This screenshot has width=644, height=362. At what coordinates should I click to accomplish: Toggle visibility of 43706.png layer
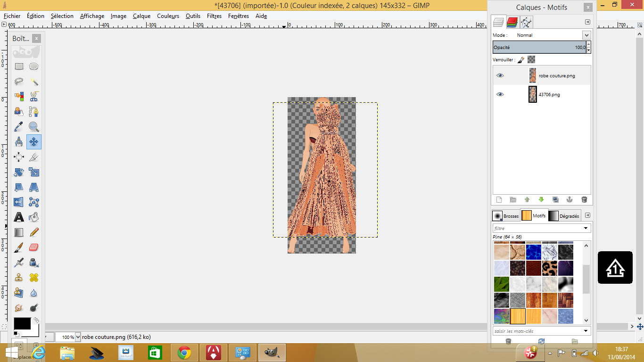click(500, 94)
